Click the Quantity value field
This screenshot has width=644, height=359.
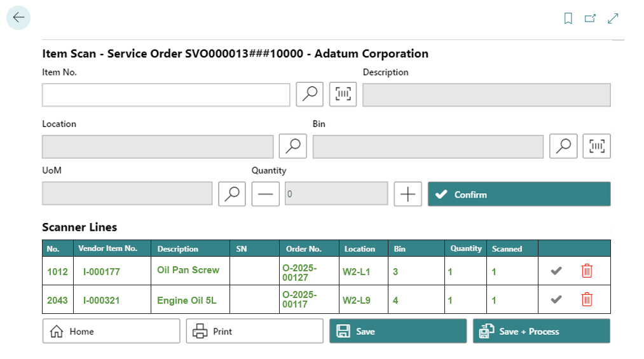pos(336,194)
